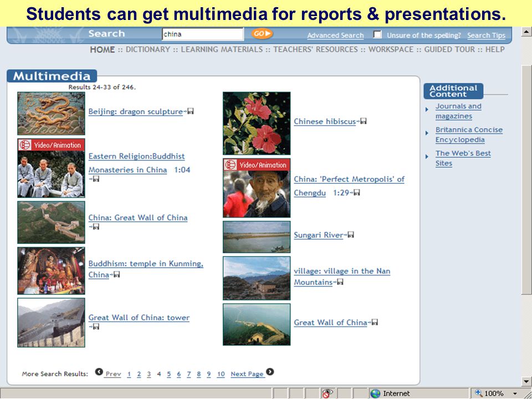Open China: 'Perfect Metropolis' of Chengdu link
The width and height of the screenshot is (532, 399).
click(349, 186)
